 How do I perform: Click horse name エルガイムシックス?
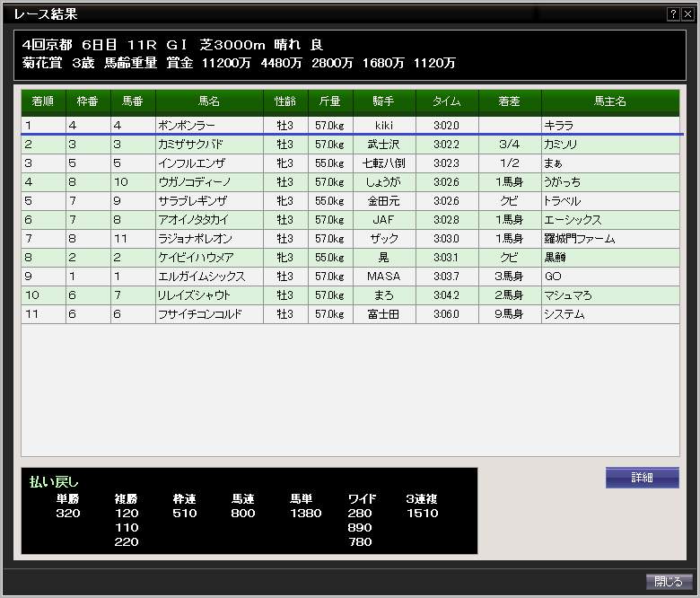point(202,277)
